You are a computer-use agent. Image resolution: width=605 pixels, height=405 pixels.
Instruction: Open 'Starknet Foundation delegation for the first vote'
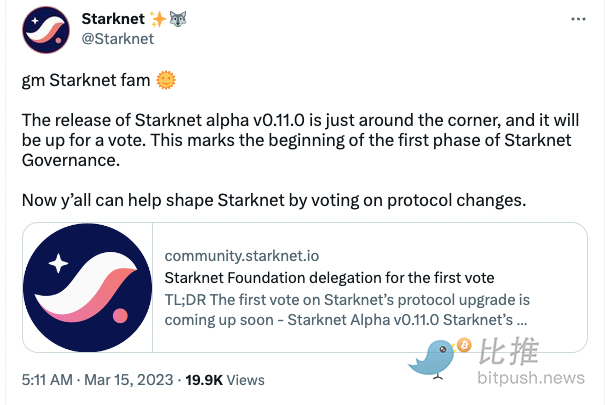point(329,278)
